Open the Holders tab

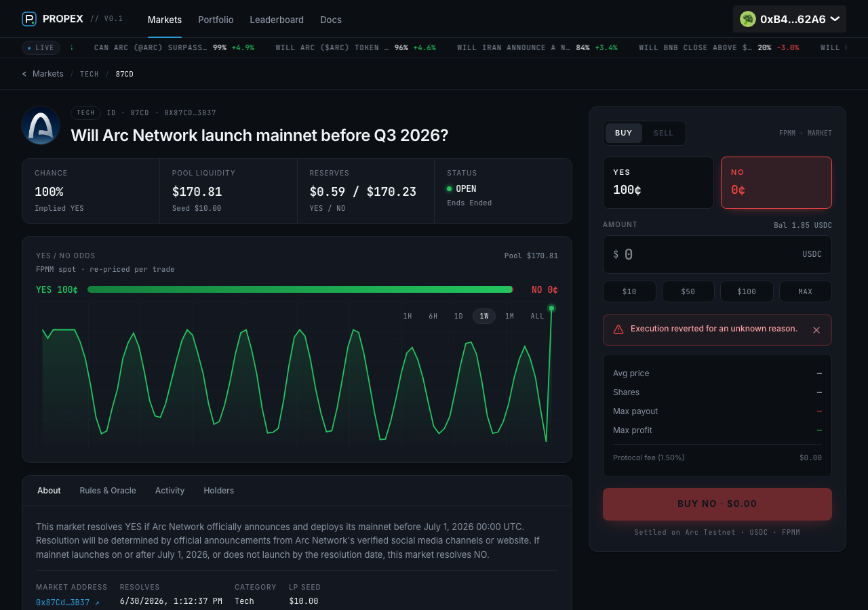click(218, 491)
